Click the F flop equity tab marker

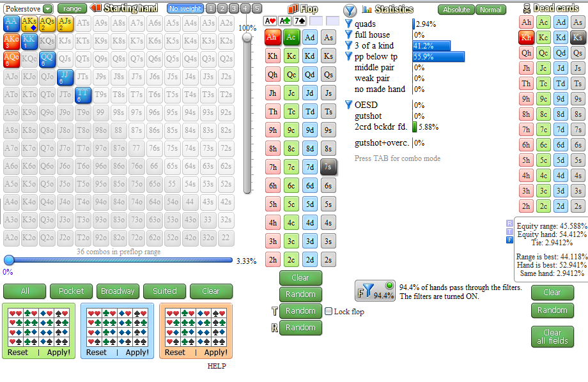point(509,240)
